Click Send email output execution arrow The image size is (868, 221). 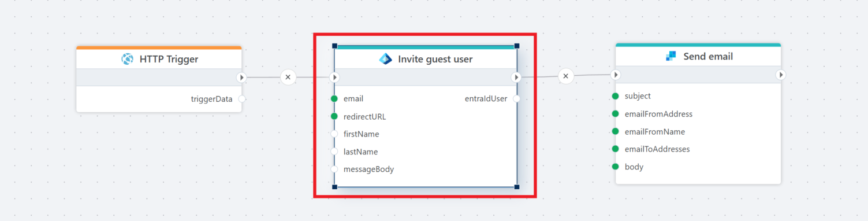coord(781,75)
